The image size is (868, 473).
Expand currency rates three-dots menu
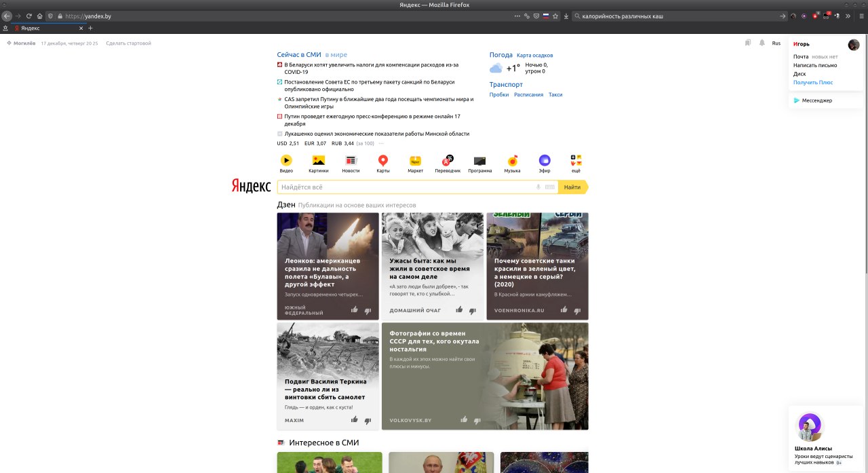coord(381,143)
